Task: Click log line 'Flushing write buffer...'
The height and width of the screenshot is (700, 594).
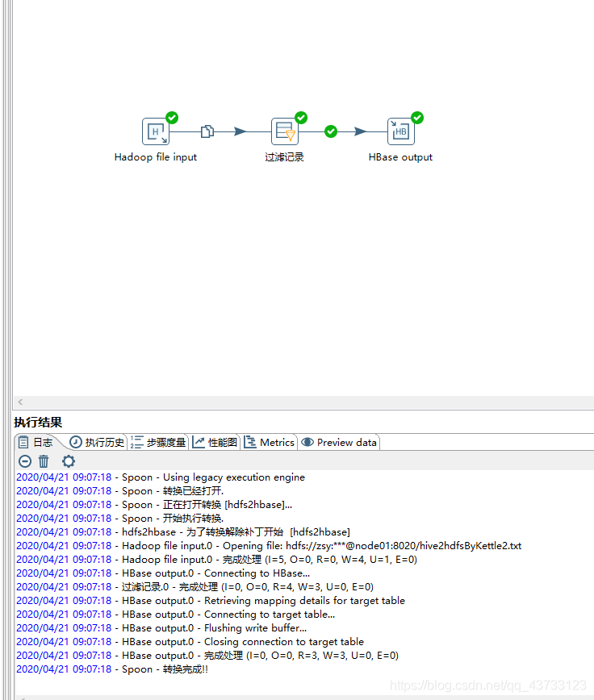Action: [161, 628]
